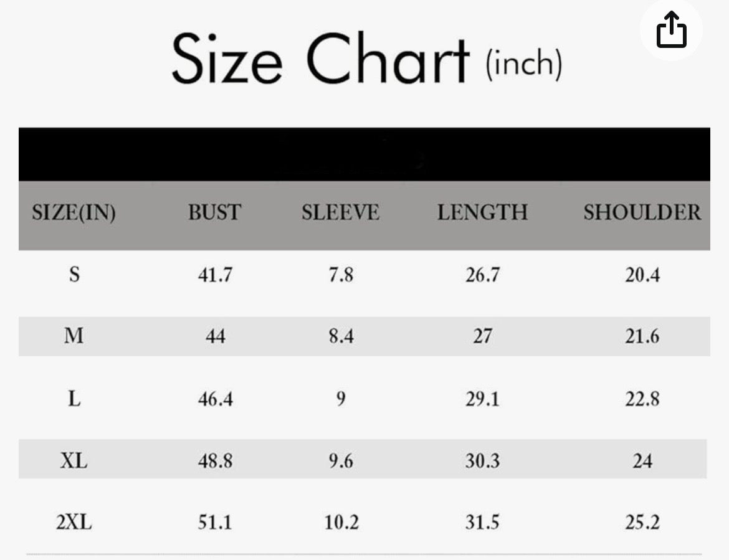The height and width of the screenshot is (560, 729).
Task: Click the Size Chart title
Action: pyautogui.click(x=320, y=60)
